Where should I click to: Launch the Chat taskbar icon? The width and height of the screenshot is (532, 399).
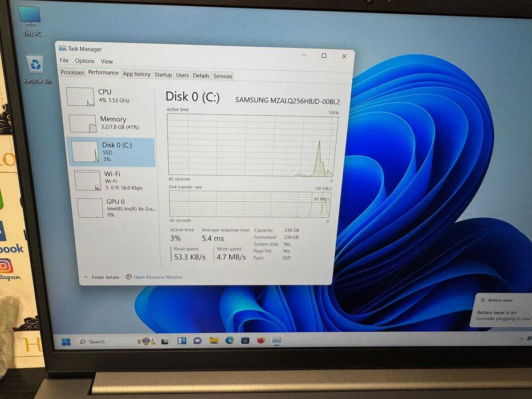click(197, 340)
